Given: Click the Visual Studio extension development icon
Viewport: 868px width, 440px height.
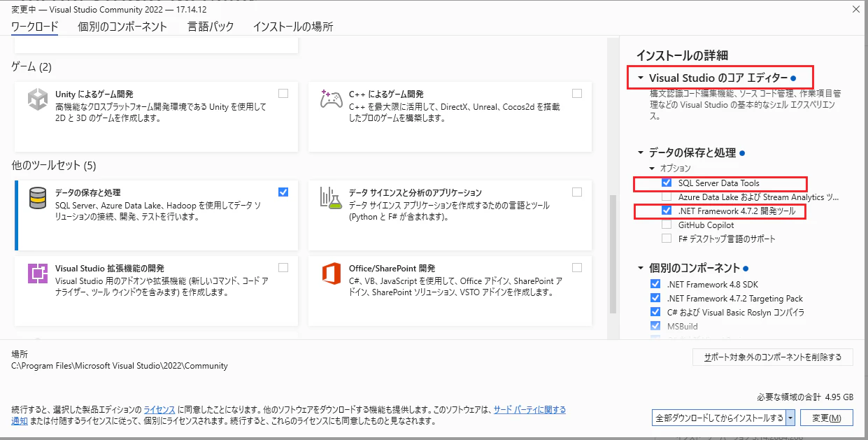Looking at the screenshot, I should pos(38,273).
